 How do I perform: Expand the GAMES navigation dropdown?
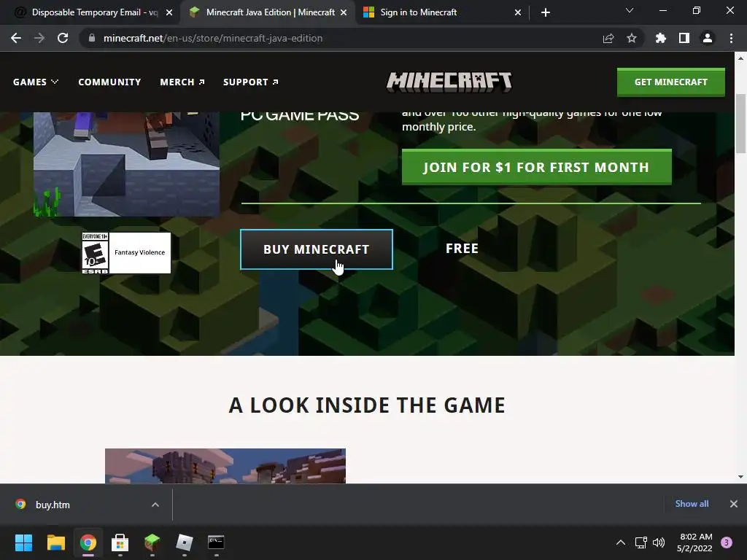(x=36, y=82)
